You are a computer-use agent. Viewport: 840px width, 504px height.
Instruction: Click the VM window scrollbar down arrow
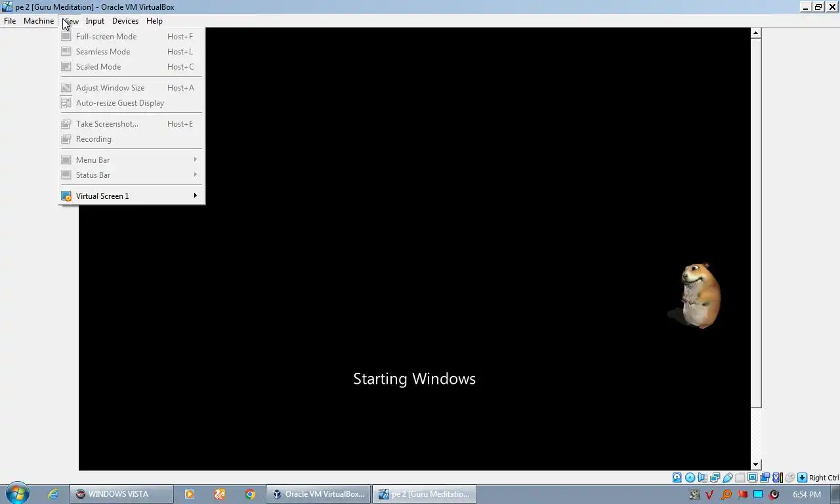pyautogui.click(x=756, y=465)
